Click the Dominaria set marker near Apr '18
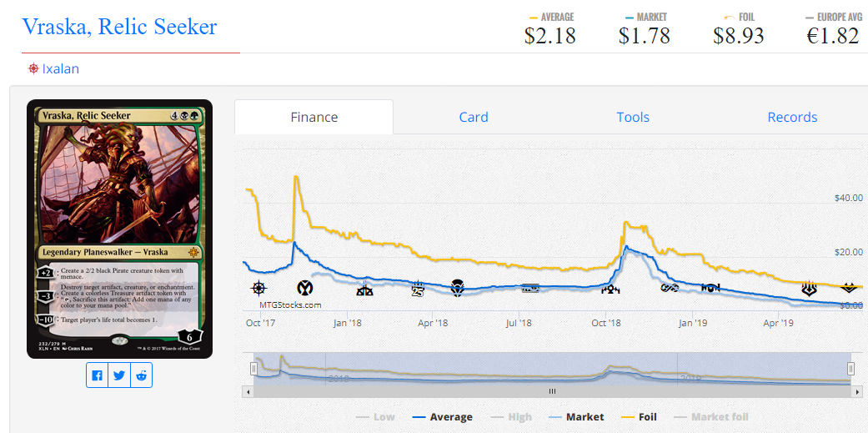Viewport: 868px width, 433px height. [x=457, y=288]
